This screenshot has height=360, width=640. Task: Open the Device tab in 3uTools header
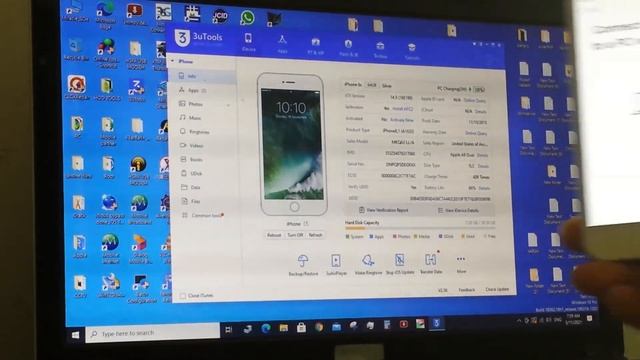[248, 43]
